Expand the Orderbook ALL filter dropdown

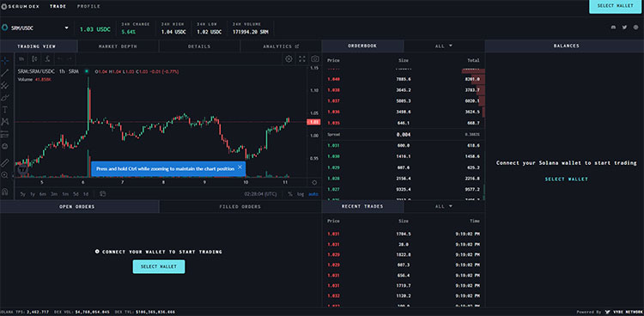444,46
